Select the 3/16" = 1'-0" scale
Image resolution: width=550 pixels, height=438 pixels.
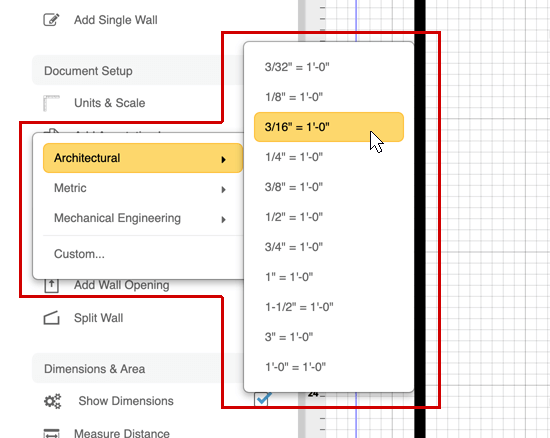(x=329, y=127)
